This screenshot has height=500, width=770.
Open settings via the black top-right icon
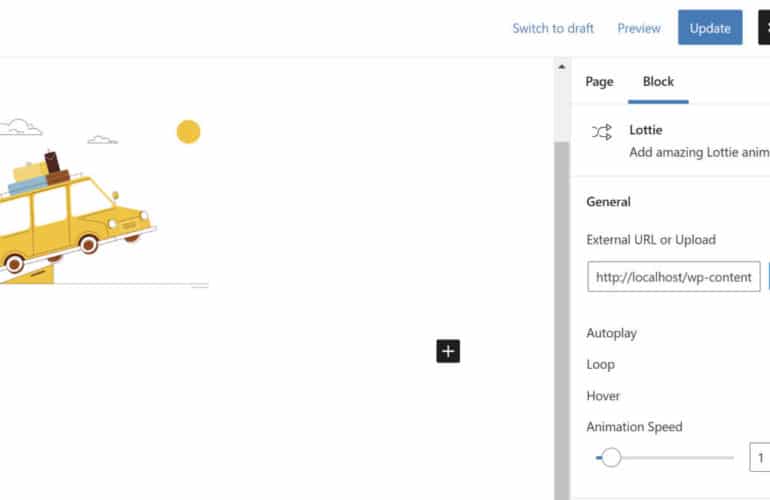point(764,28)
